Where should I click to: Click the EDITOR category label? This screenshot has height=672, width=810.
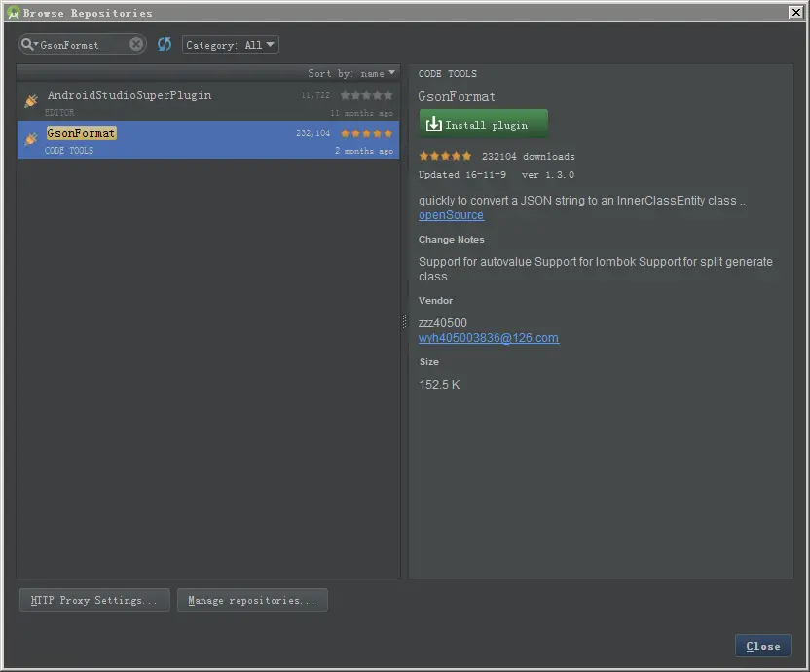pos(59,113)
